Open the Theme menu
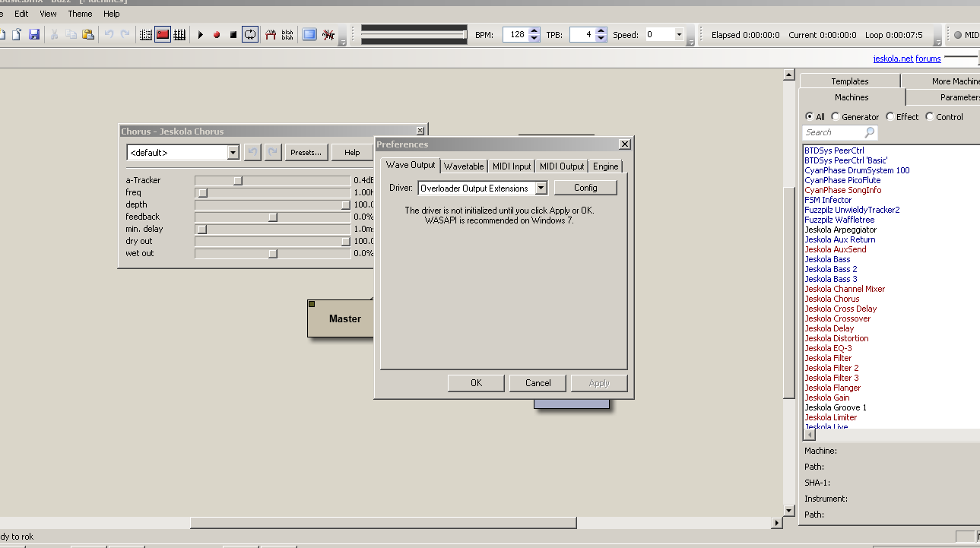This screenshot has width=980, height=548. coord(80,14)
